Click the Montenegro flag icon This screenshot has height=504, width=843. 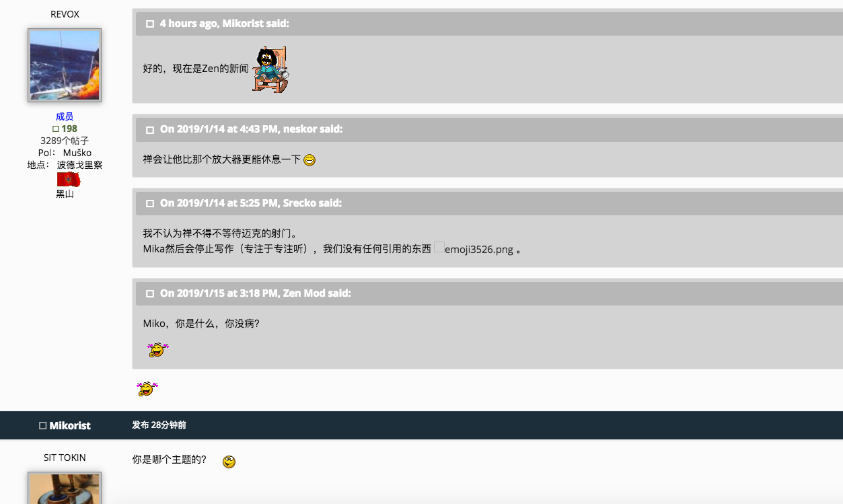68,180
